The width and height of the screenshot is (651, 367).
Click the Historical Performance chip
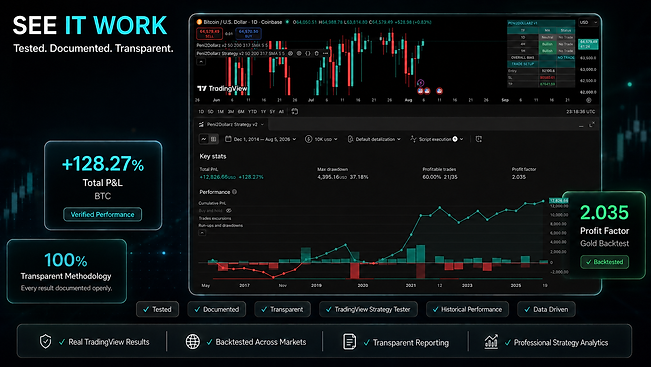click(467, 309)
